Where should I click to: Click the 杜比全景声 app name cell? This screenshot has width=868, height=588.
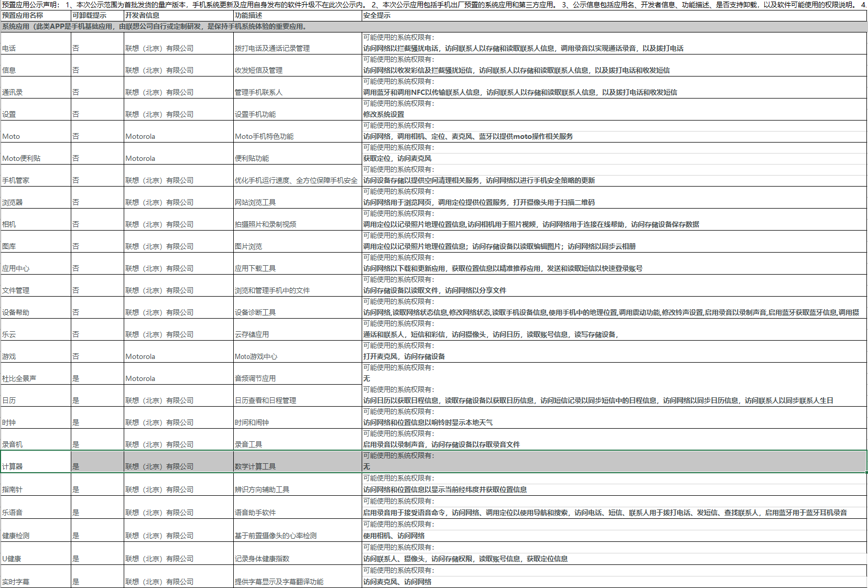36,374
